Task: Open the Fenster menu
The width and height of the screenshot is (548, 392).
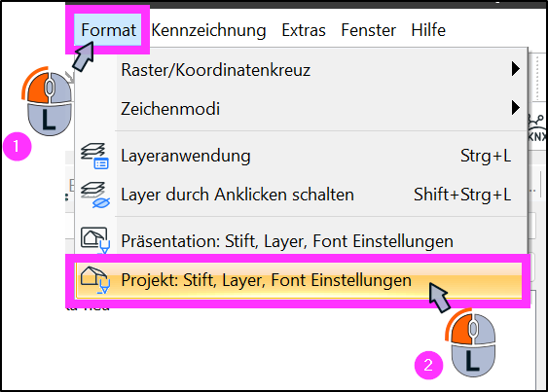Action: point(368,30)
